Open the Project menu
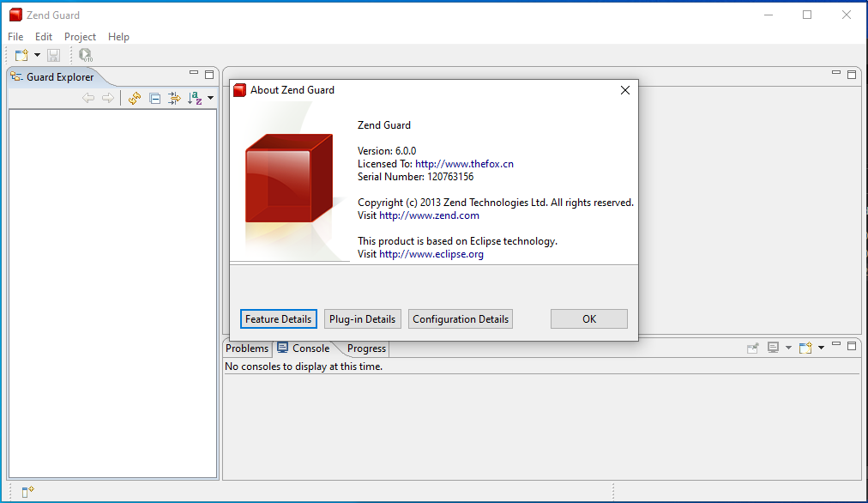This screenshot has height=503, width=868. (81, 37)
